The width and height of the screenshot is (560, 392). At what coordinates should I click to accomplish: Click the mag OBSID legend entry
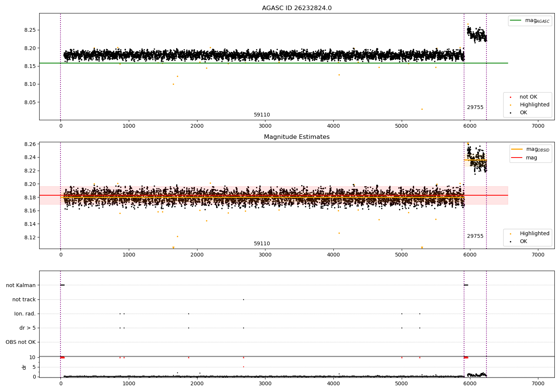click(x=531, y=149)
